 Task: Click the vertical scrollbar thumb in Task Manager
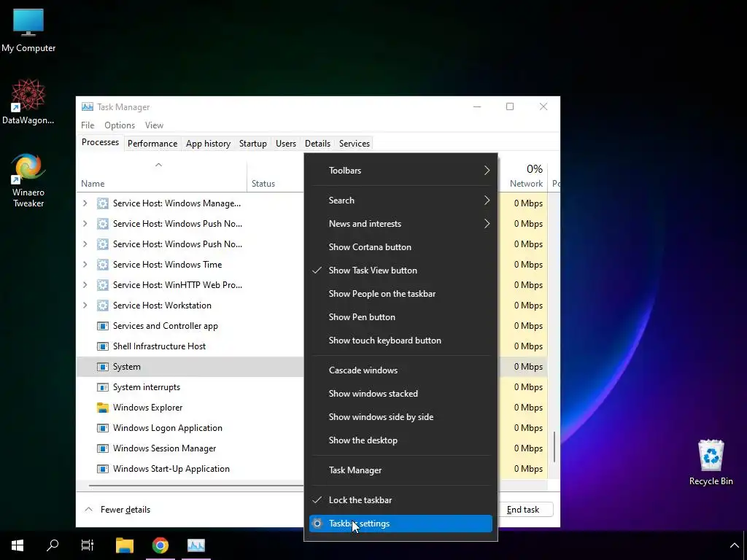pyautogui.click(x=554, y=447)
